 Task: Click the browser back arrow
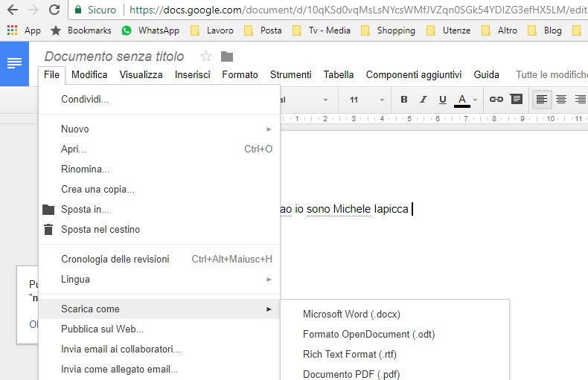(13, 10)
